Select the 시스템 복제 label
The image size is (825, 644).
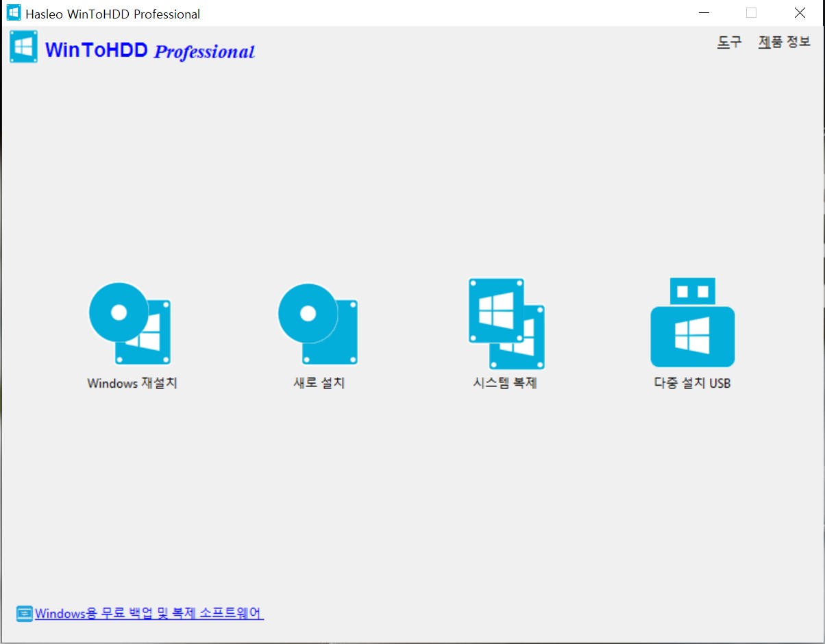pyautogui.click(x=505, y=383)
